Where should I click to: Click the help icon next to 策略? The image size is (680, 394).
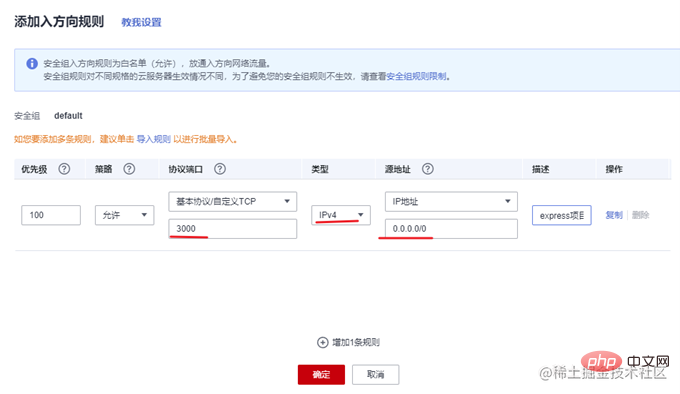point(129,169)
